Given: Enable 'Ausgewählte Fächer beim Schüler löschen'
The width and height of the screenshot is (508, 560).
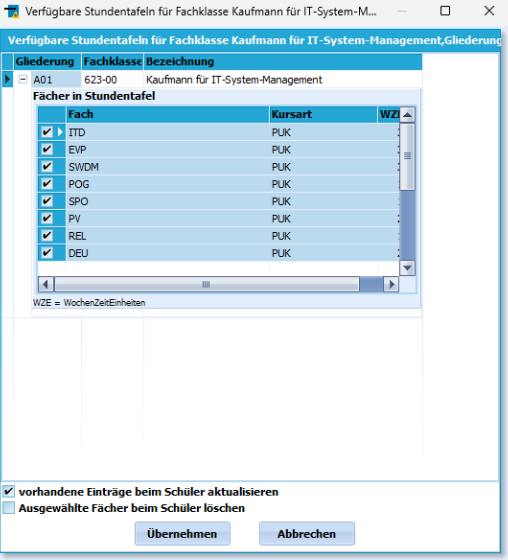Looking at the screenshot, I should pyautogui.click(x=9, y=508).
